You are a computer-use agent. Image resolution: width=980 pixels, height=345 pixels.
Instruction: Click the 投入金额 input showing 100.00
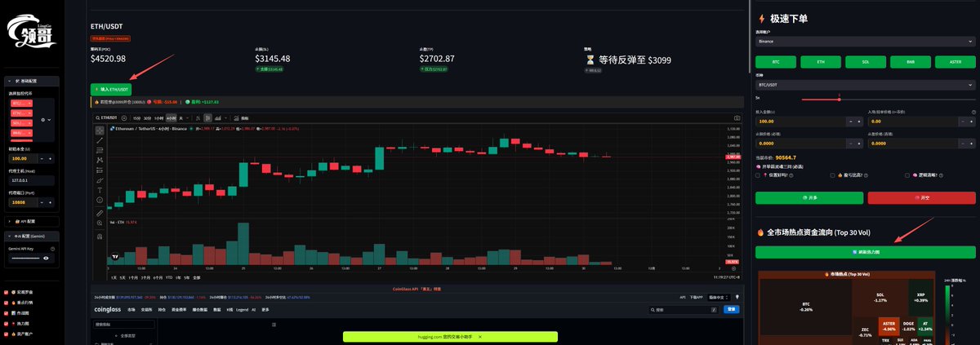coord(800,121)
